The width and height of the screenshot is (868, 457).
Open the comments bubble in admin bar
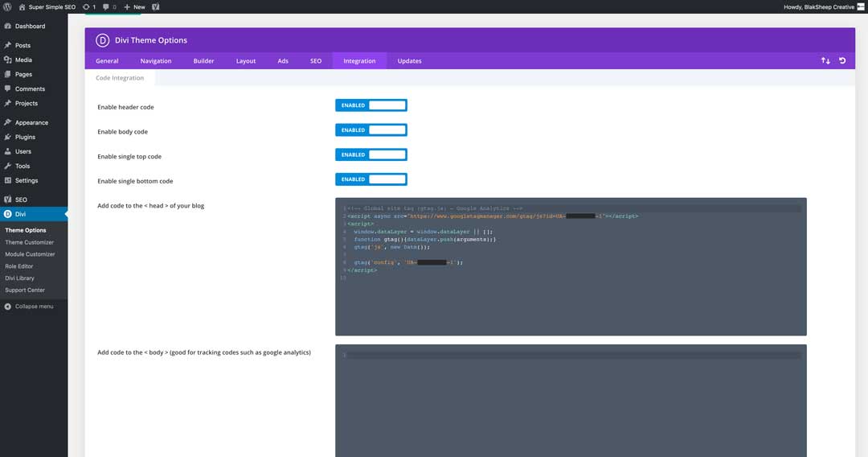point(106,7)
